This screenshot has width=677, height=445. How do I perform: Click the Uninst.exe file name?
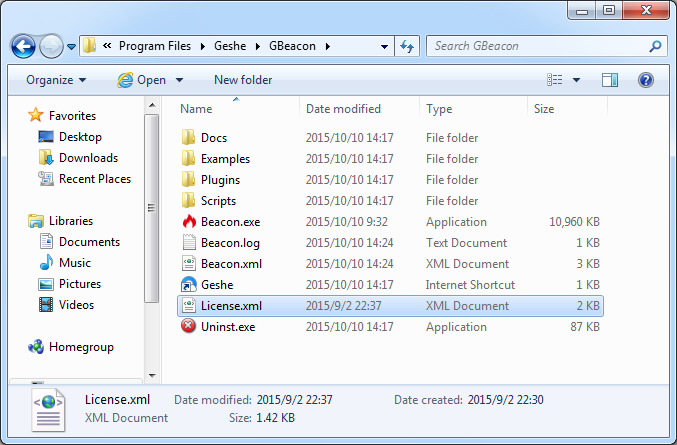click(x=228, y=327)
